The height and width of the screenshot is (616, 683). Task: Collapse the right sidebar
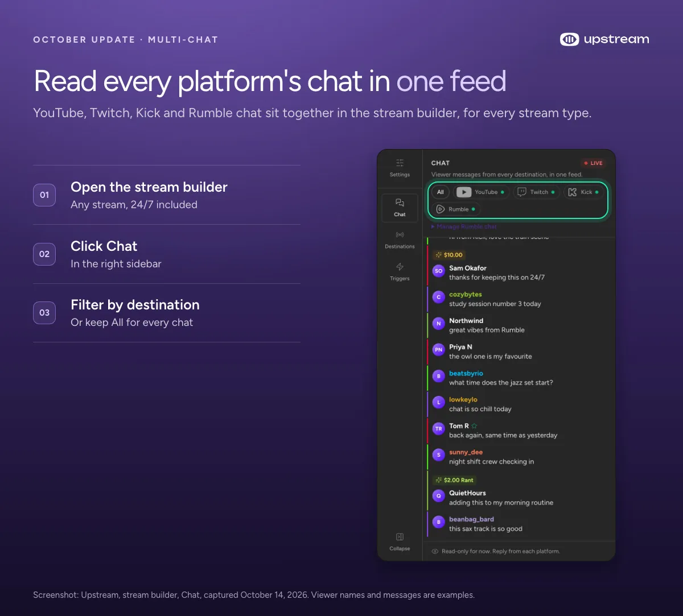coord(400,542)
